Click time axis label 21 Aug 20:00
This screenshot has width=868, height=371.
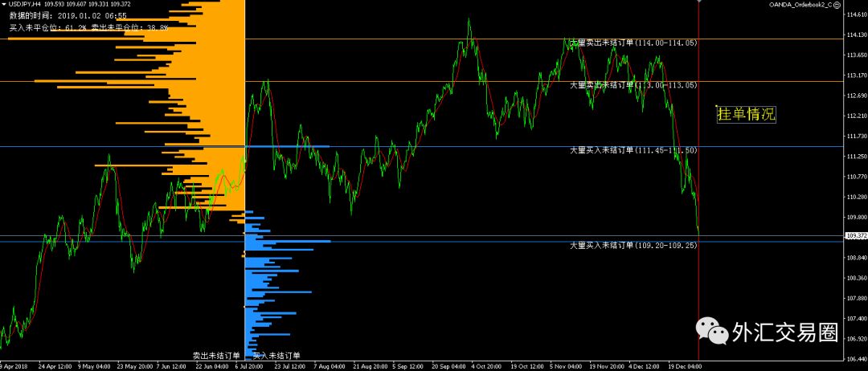point(369,366)
